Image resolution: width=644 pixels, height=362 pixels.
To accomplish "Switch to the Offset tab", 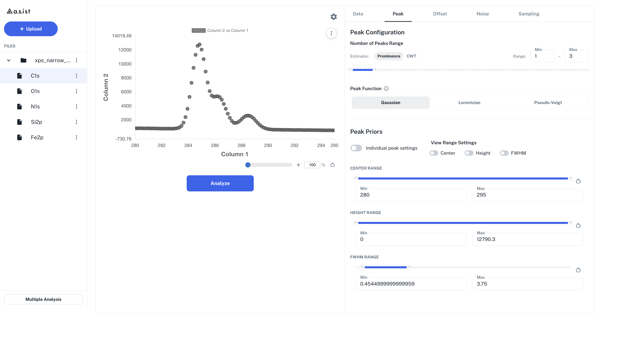I will tap(440, 14).
